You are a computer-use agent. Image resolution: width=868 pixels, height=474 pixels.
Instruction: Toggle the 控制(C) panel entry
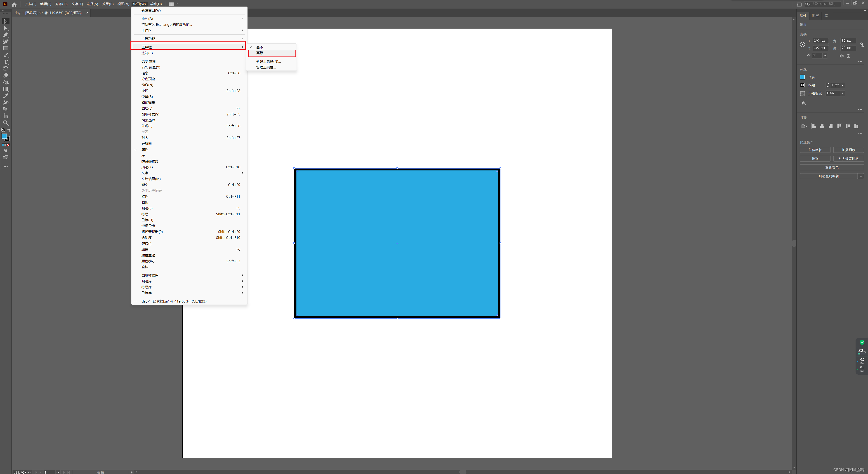click(189, 53)
